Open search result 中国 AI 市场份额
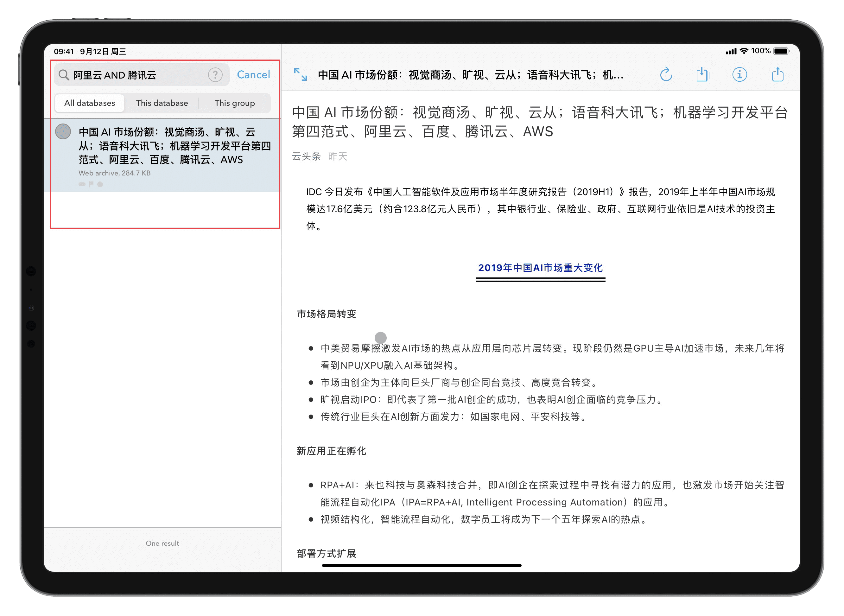The width and height of the screenshot is (844, 616). [162, 155]
